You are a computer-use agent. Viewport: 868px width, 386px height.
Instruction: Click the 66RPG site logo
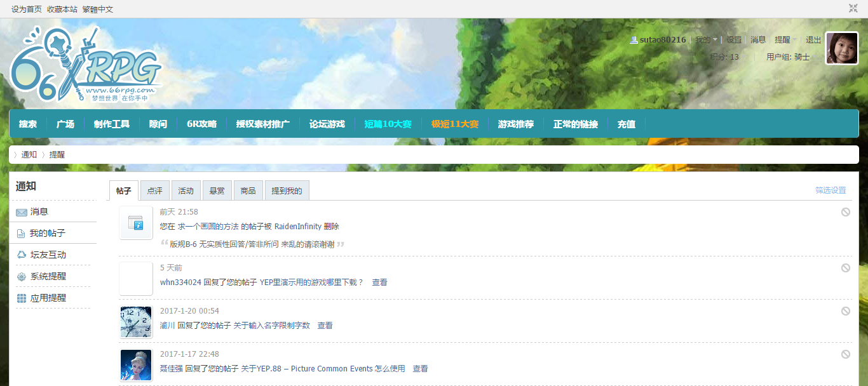point(86,65)
